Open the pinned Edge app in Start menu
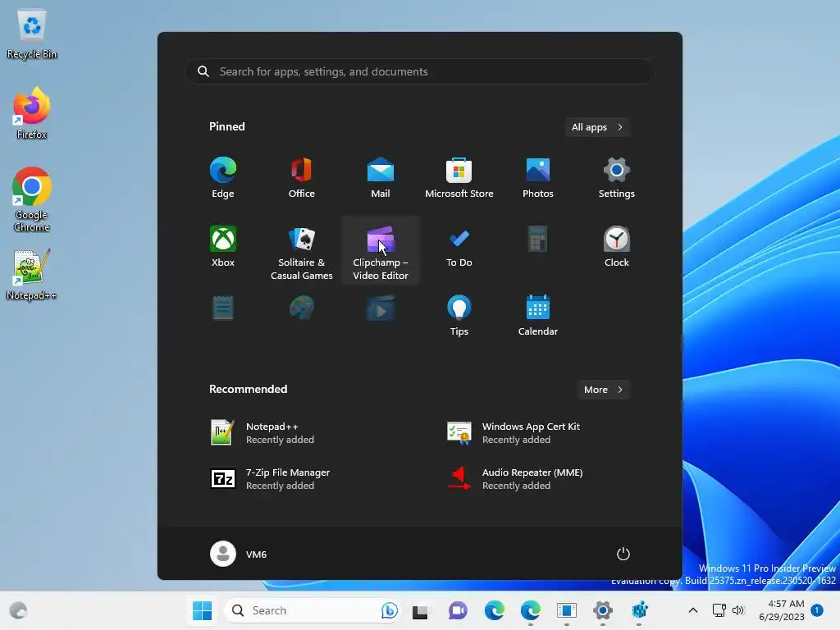This screenshot has height=630, width=840. pos(223,178)
